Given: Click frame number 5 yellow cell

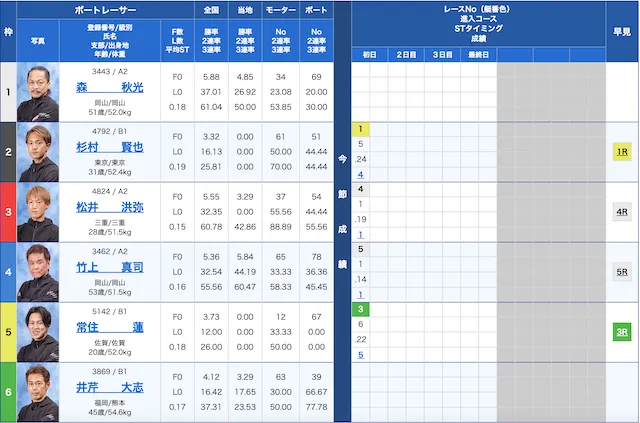Looking at the screenshot, I should [8, 332].
